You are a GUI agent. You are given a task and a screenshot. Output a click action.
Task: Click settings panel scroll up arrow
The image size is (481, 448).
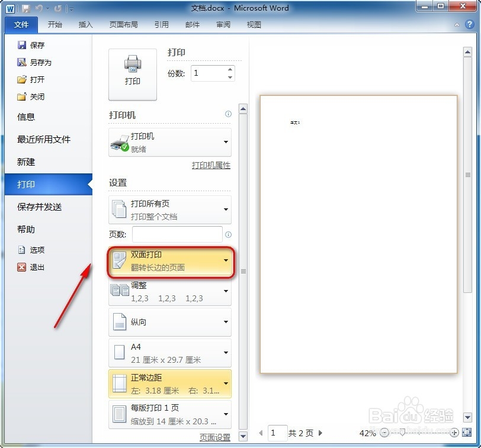243,109
